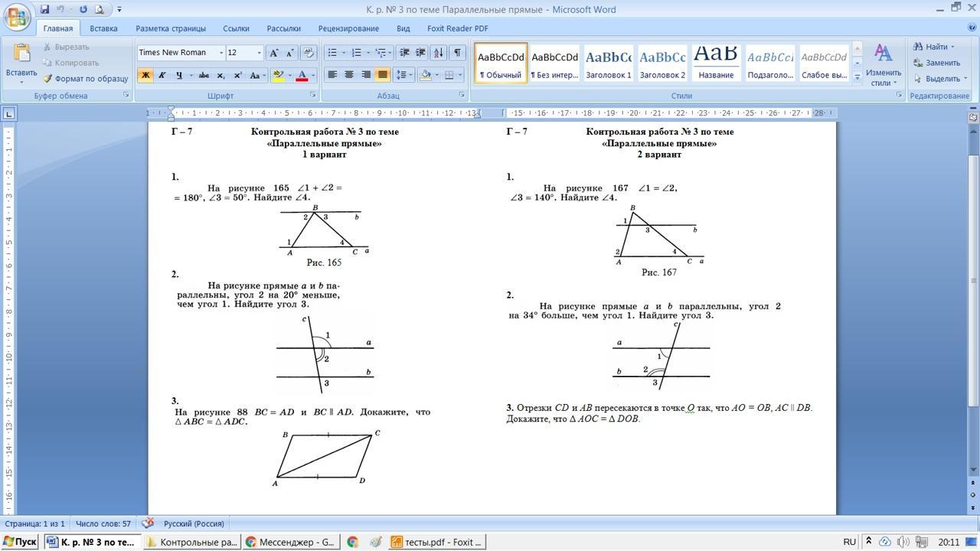Screen dimensions: 980x551
Task: Toggle the ruler view button above scrollbar
Action: coord(973,117)
